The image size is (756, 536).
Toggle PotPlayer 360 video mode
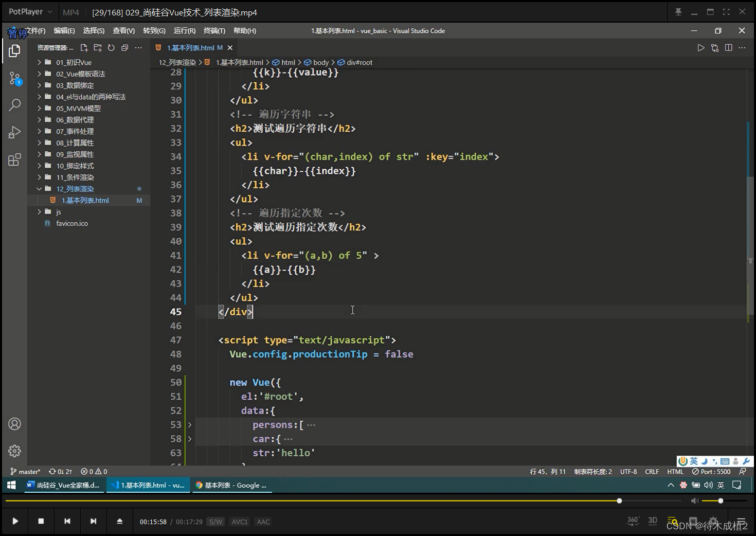(x=633, y=521)
